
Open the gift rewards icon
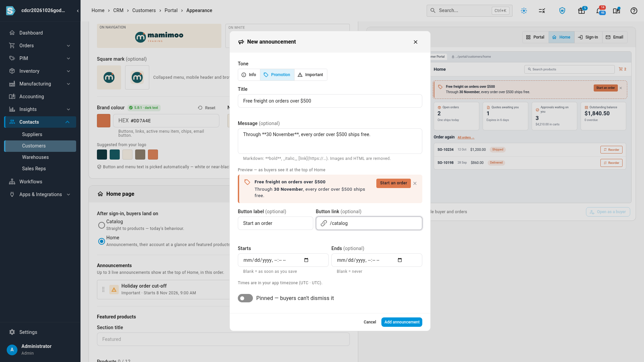coord(582,11)
